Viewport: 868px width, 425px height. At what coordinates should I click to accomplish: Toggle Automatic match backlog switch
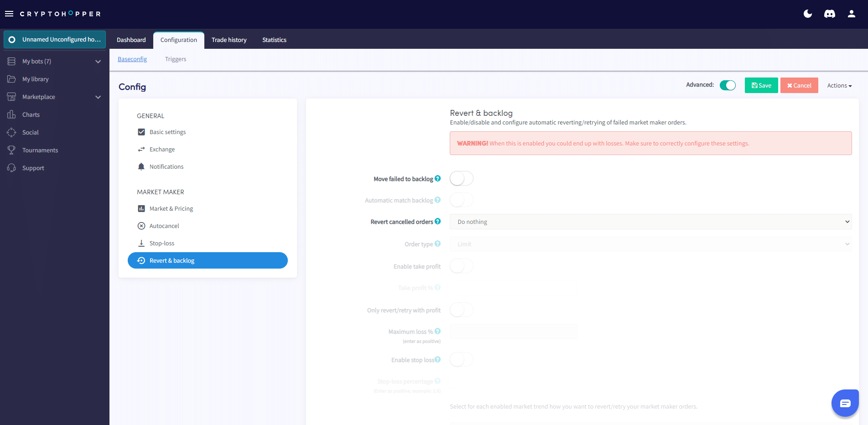461,200
